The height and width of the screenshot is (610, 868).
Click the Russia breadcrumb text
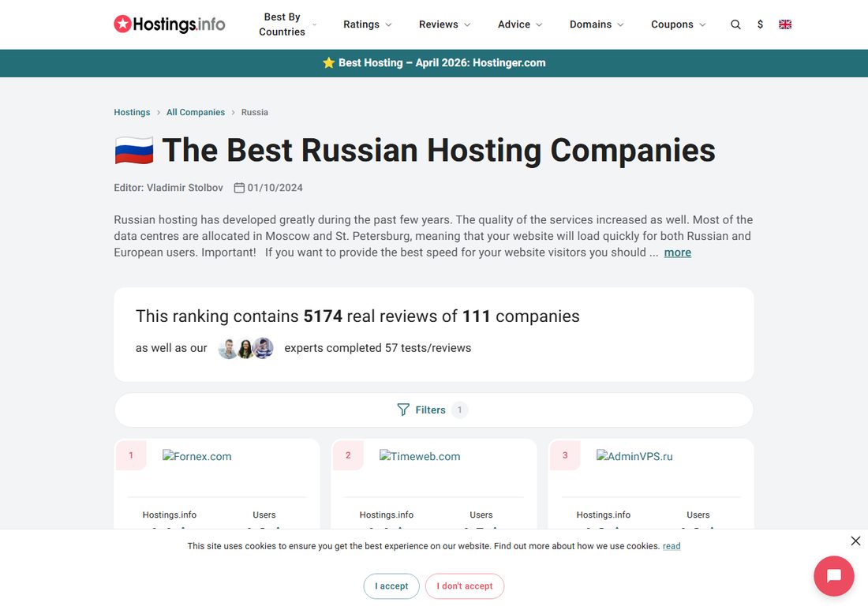click(x=255, y=112)
